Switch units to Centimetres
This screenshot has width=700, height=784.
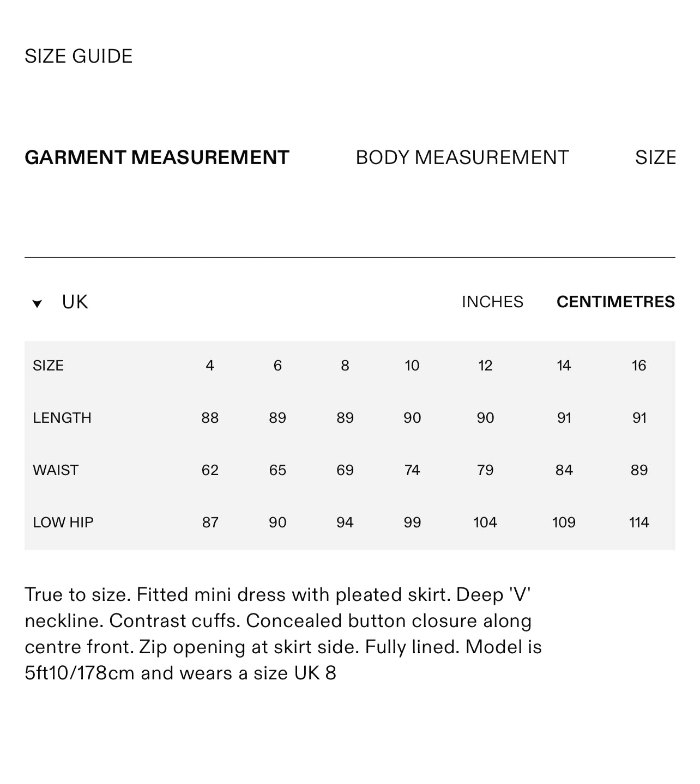615,302
